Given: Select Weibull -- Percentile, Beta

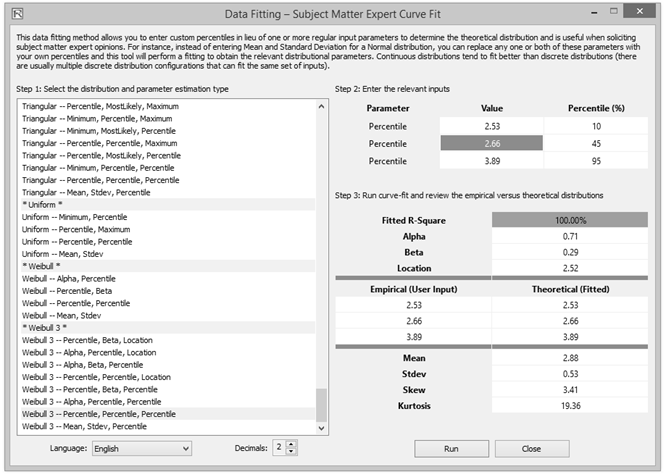Looking at the screenshot, I should (168, 291).
